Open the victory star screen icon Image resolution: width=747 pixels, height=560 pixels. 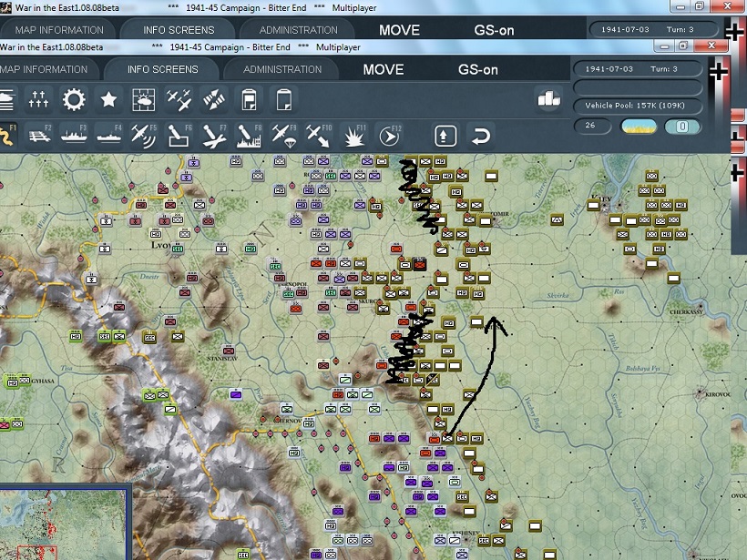coord(108,99)
